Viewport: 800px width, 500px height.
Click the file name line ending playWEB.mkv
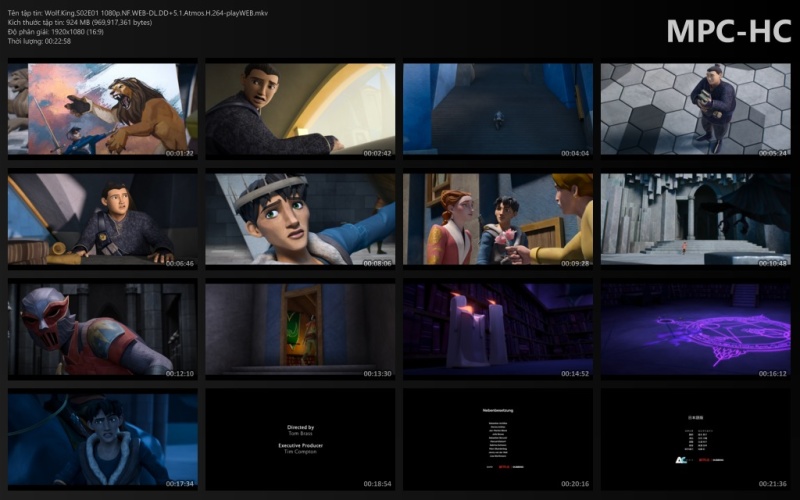(138, 13)
